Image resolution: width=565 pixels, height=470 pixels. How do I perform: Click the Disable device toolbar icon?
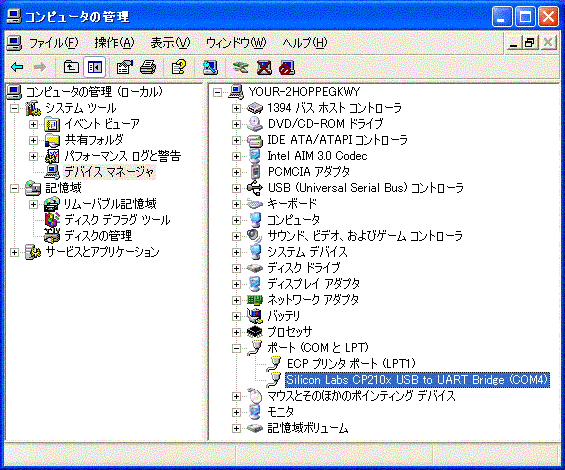(287, 67)
